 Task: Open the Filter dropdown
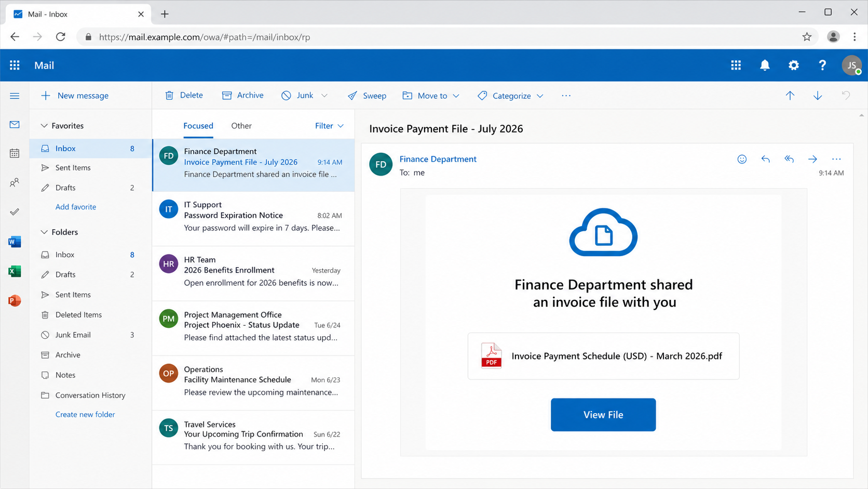[x=329, y=126]
